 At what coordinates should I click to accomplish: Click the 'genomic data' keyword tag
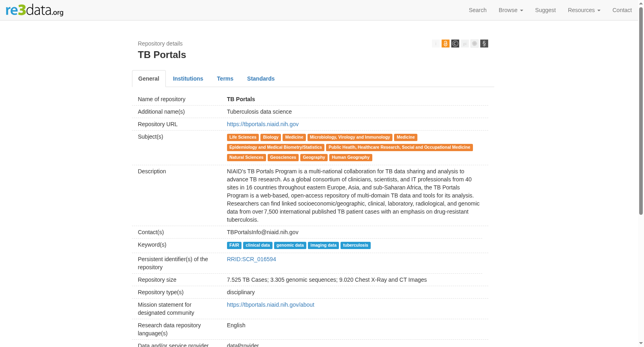tap(290, 245)
